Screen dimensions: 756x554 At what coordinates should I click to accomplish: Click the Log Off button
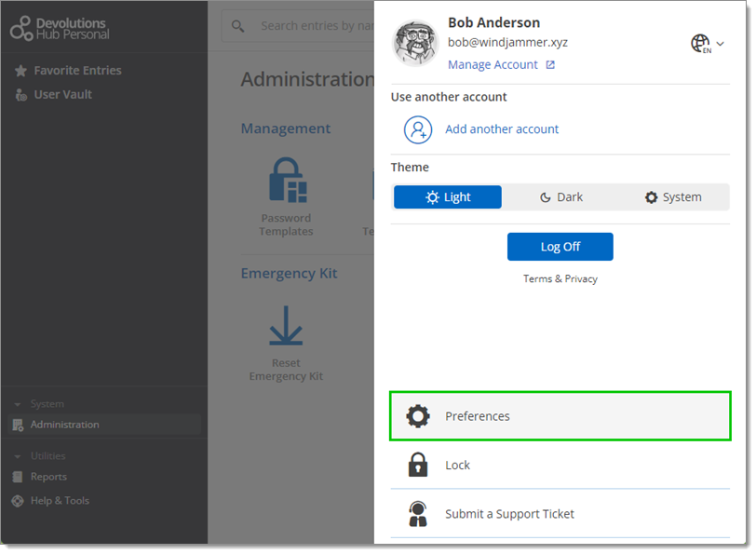(x=560, y=247)
